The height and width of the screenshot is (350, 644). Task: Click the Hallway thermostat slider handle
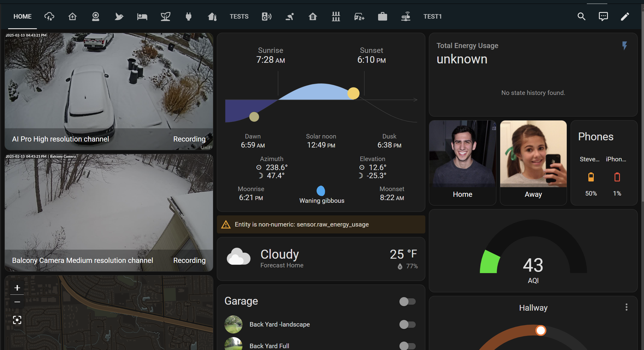[x=541, y=330]
